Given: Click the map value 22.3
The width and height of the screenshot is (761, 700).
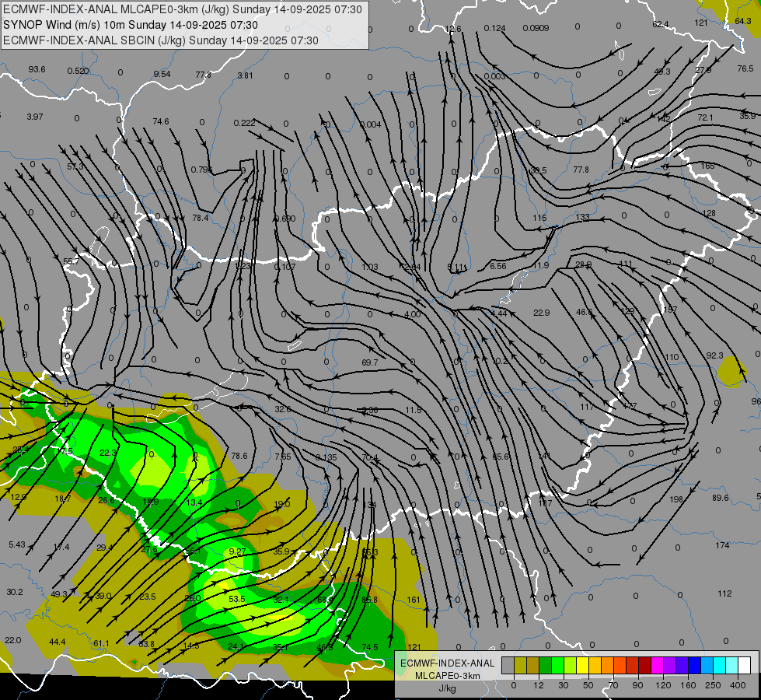Looking at the screenshot, I should pyautogui.click(x=108, y=452).
